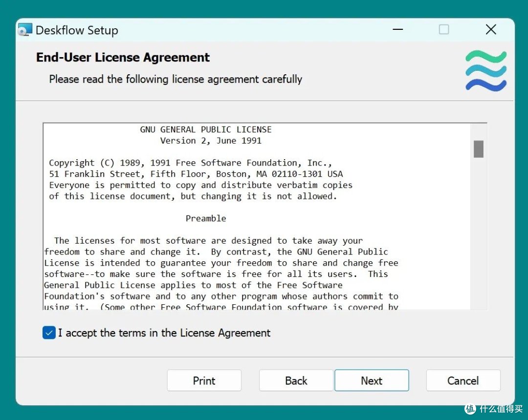Viewport: 528px width, 420px height.
Task: Click the scrollbar track below the thumb
Action: 479,234
